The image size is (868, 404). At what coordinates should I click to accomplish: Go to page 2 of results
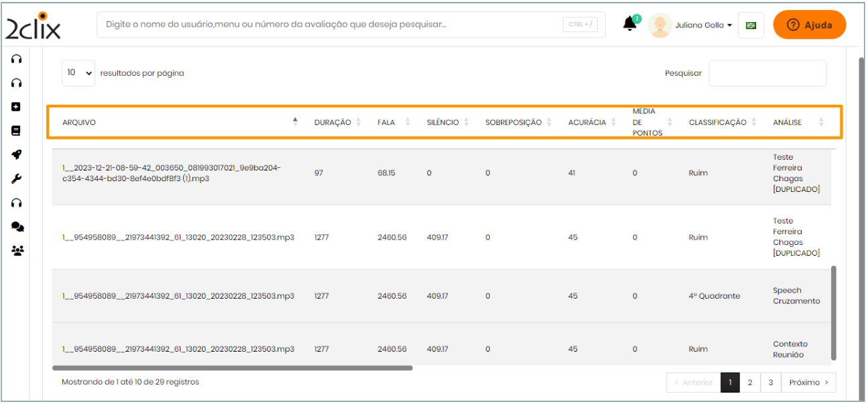[750, 383]
